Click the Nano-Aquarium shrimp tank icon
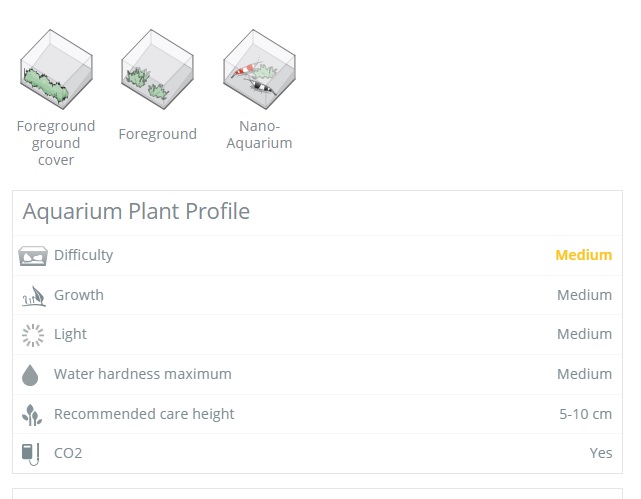 click(x=259, y=72)
